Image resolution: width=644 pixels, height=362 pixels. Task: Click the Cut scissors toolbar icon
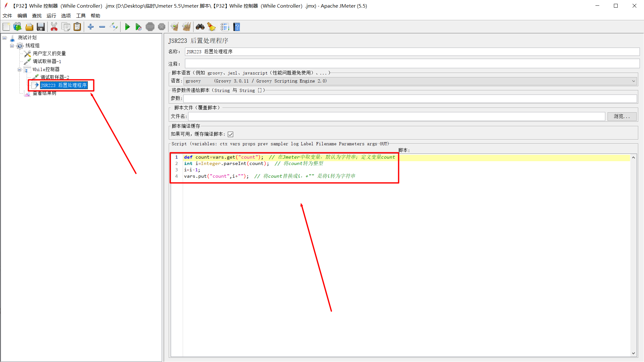coord(54,27)
